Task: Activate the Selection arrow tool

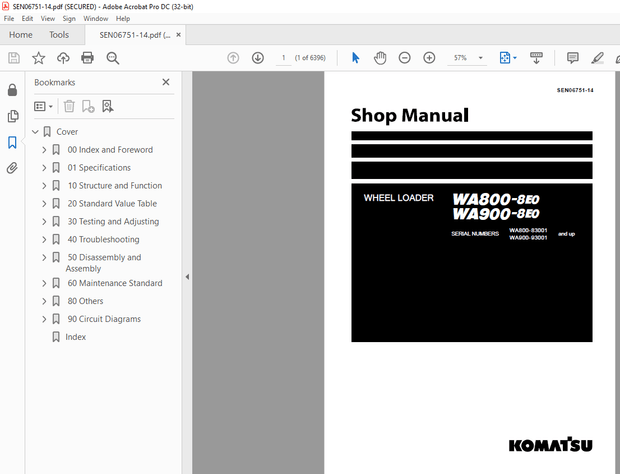Action: click(x=355, y=58)
